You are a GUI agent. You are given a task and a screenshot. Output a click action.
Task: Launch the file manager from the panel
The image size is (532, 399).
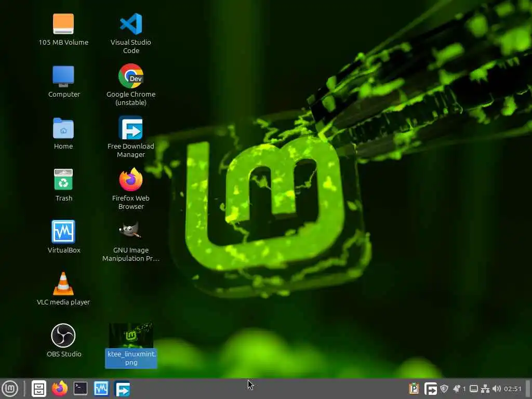coord(38,389)
